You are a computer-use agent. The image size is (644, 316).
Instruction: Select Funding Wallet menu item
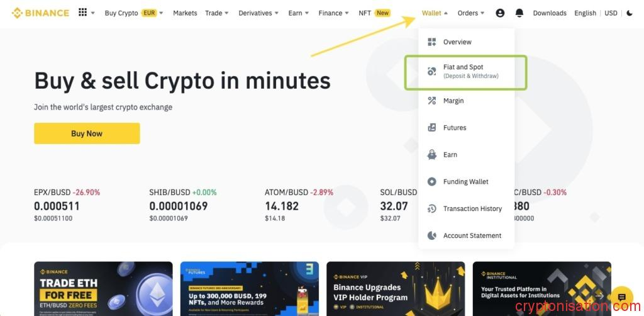[467, 182]
